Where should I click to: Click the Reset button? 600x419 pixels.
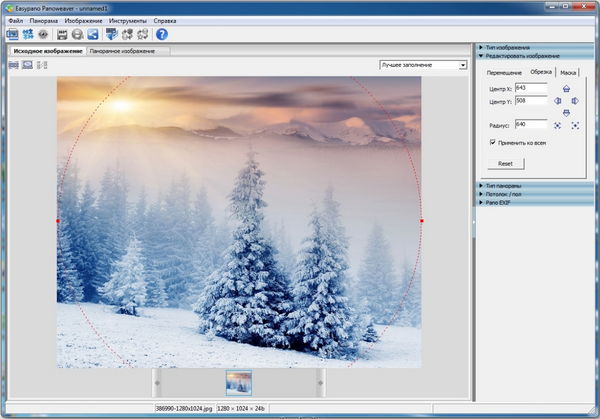tap(505, 163)
